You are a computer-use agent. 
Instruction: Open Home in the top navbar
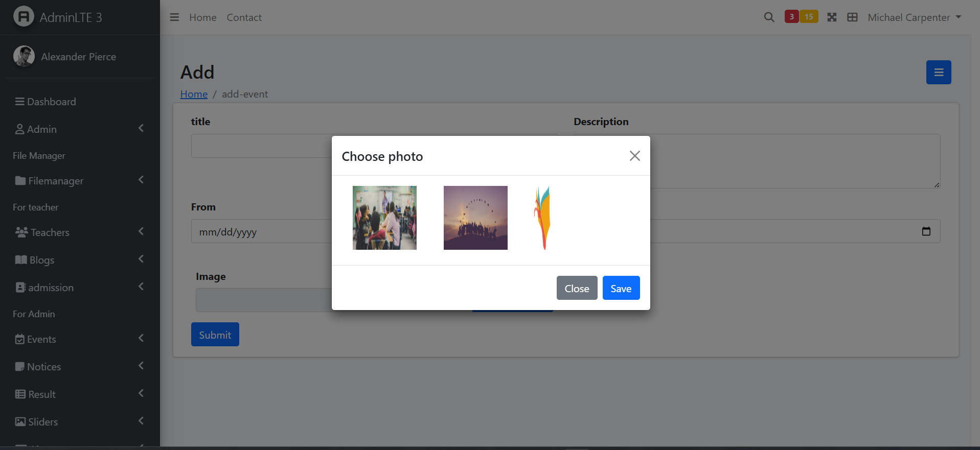(203, 17)
